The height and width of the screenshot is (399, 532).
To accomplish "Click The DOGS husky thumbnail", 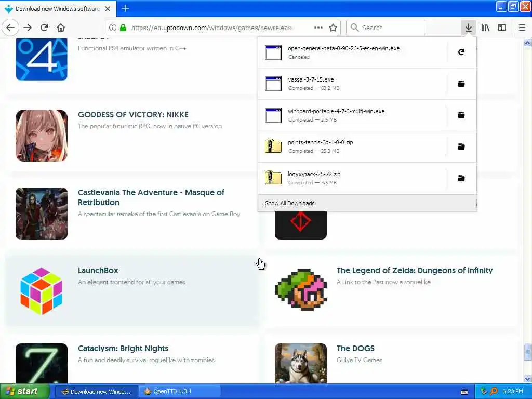I will (301, 363).
